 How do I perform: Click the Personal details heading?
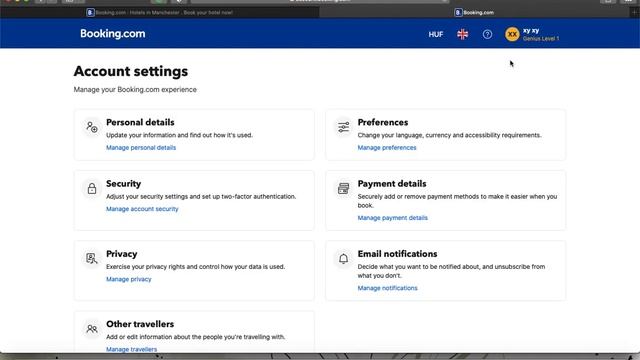click(140, 122)
